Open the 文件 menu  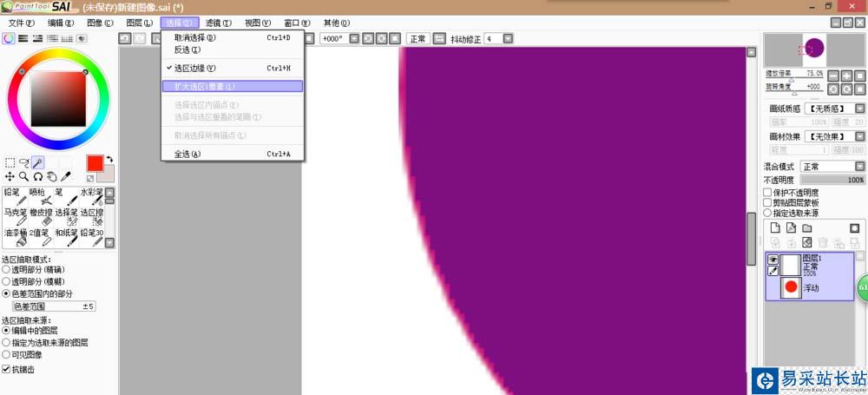pyautogui.click(x=21, y=23)
